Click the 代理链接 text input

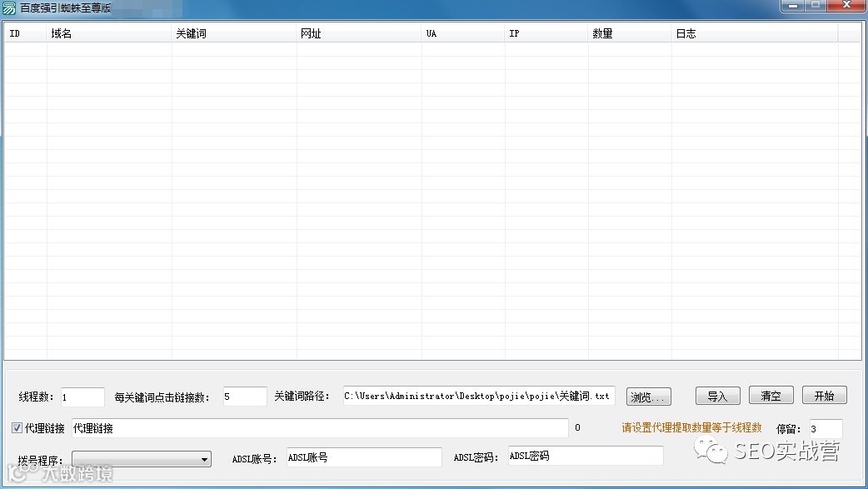pyautogui.click(x=320, y=428)
